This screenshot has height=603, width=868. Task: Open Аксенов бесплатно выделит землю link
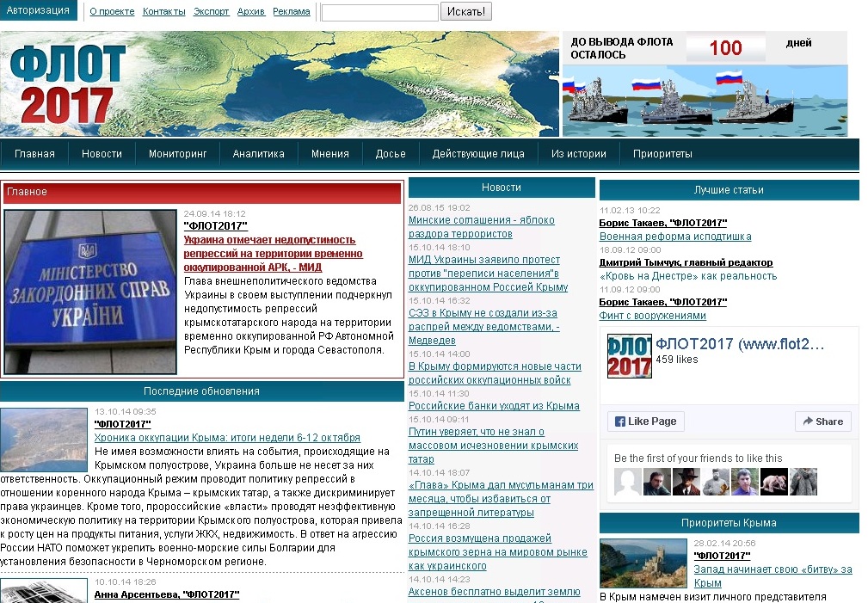[494, 592]
